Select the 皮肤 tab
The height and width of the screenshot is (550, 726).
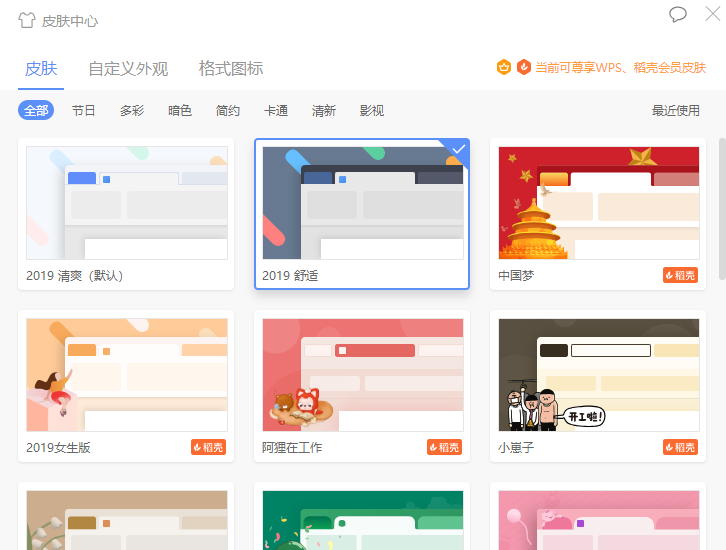click(41, 69)
